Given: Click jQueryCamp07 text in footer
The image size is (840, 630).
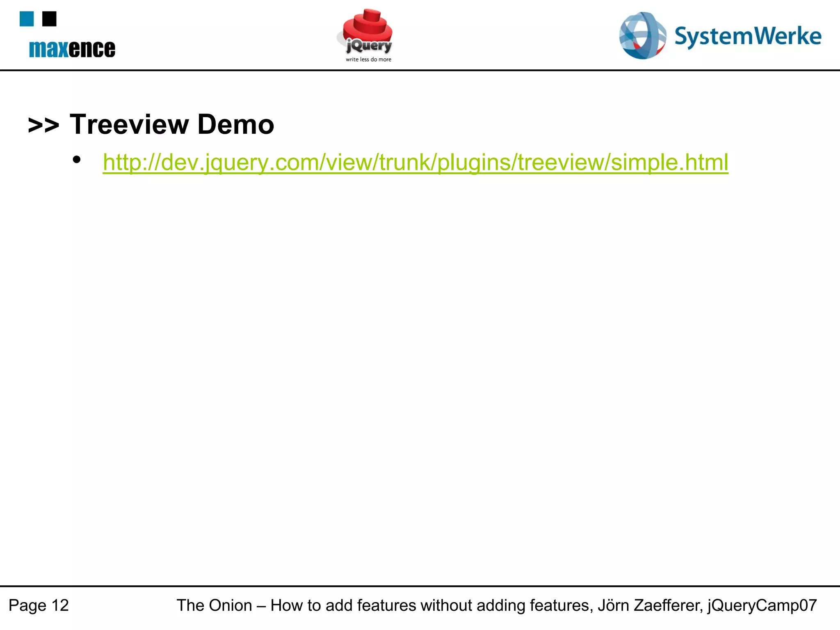Looking at the screenshot, I should point(762,605).
